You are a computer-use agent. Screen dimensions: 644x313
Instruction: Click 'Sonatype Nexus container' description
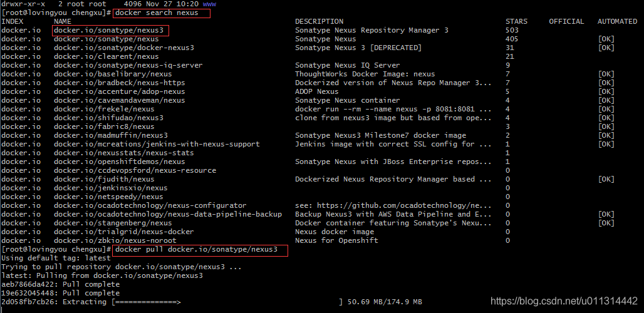click(348, 100)
